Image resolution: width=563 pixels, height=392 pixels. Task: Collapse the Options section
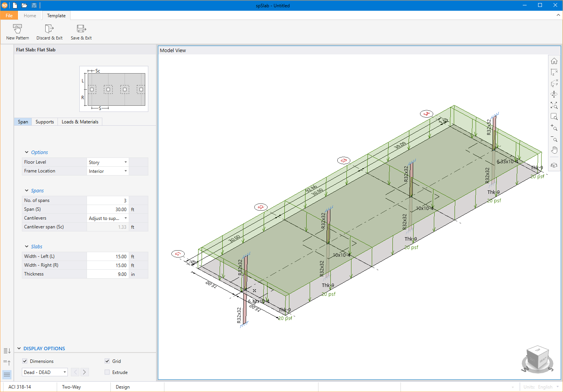pyautogui.click(x=27, y=152)
